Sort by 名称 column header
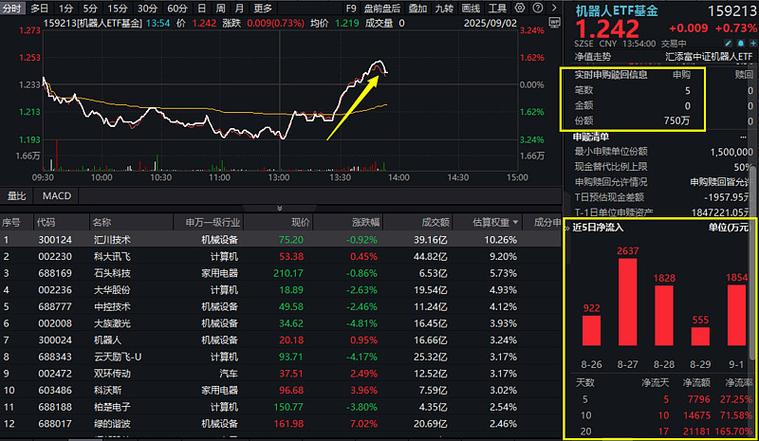 (x=102, y=222)
